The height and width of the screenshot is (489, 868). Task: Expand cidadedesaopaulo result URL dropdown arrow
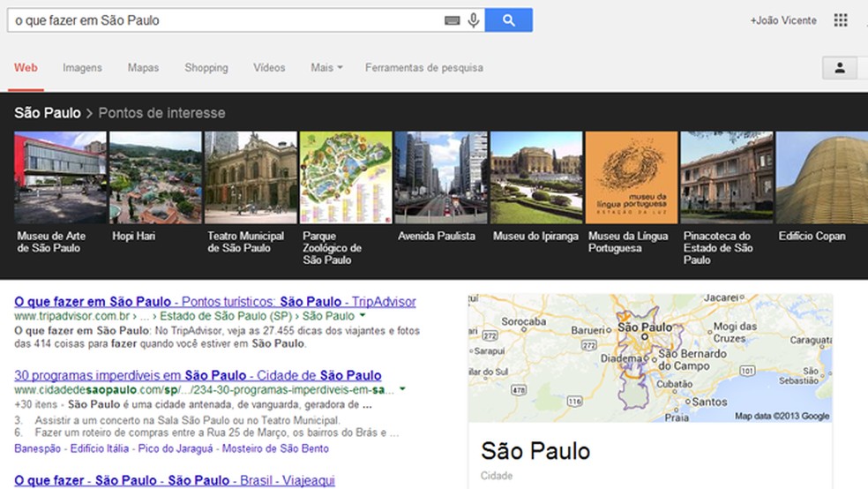pyautogui.click(x=402, y=388)
